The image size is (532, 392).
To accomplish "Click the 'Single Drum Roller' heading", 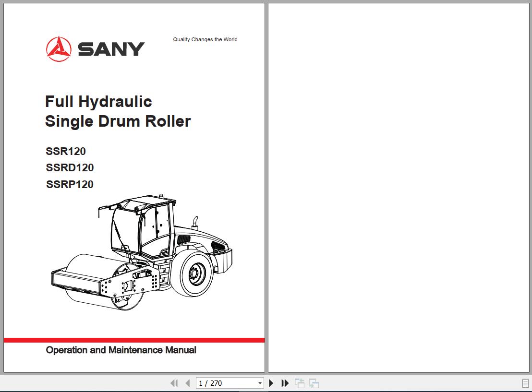I will tap(118, 121).
